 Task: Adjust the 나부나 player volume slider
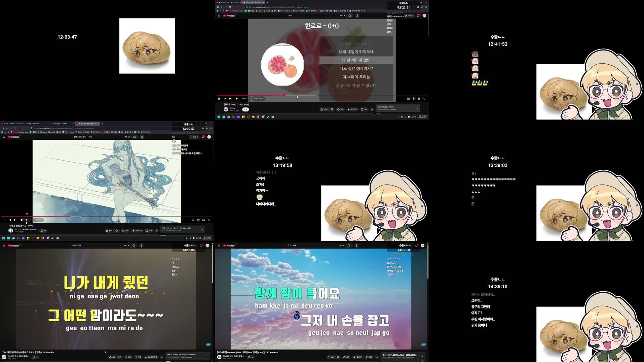pyautogui.click(x=26, y=220)
